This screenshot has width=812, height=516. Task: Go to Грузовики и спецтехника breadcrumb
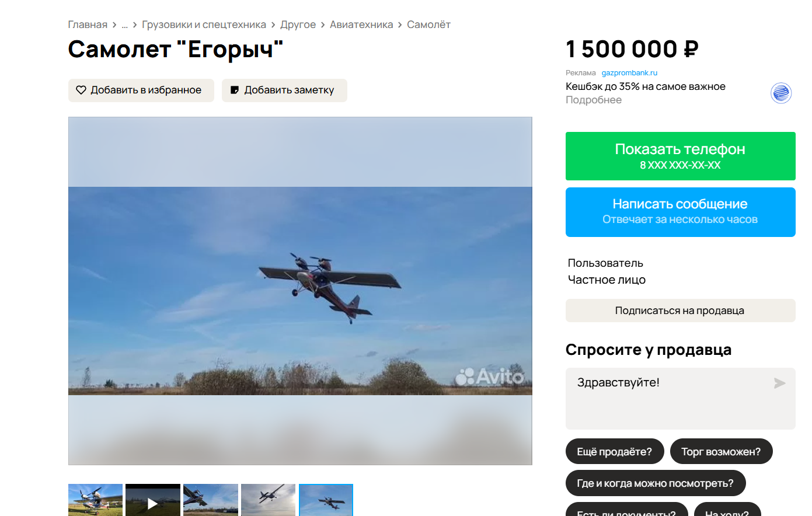click(204, 25)
